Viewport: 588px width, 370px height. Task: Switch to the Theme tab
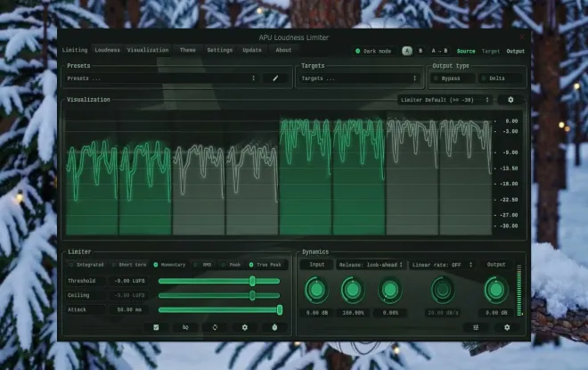187,50
